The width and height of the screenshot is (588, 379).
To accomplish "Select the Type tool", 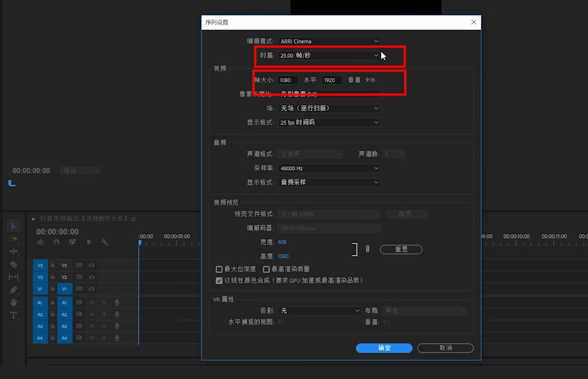I will [13, 315].
